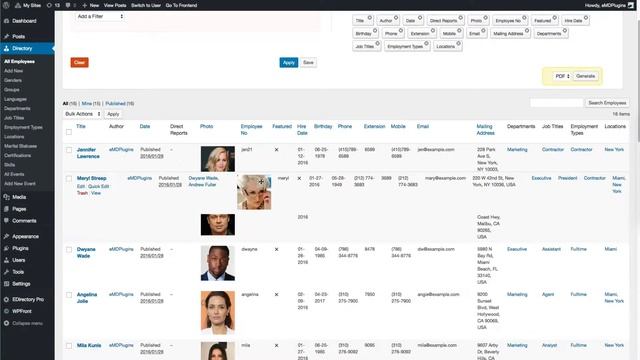Click the red Clear button

(79, 62)
